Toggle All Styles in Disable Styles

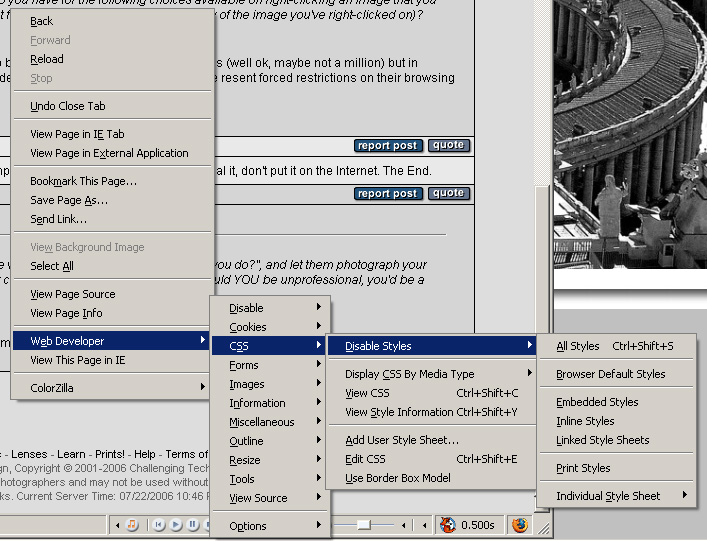pyautogui.click(x=616, y=346)
